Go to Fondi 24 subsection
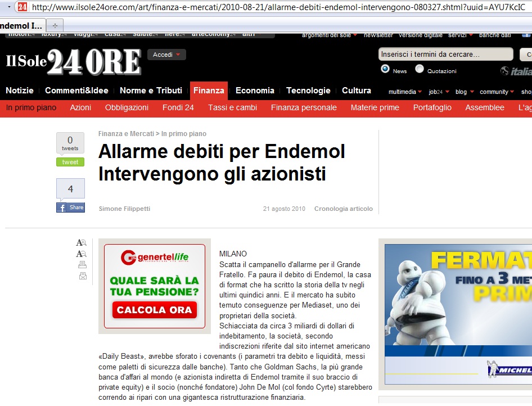 pos(178,107)
